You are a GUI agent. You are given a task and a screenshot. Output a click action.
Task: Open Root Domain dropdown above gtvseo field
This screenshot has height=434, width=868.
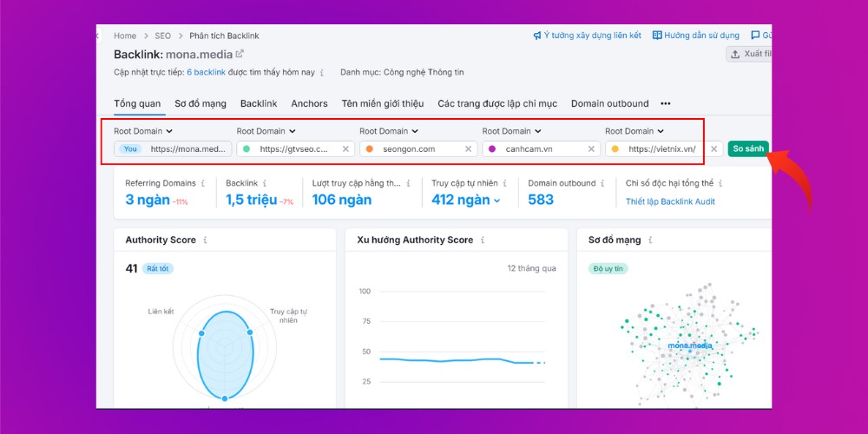266,131
